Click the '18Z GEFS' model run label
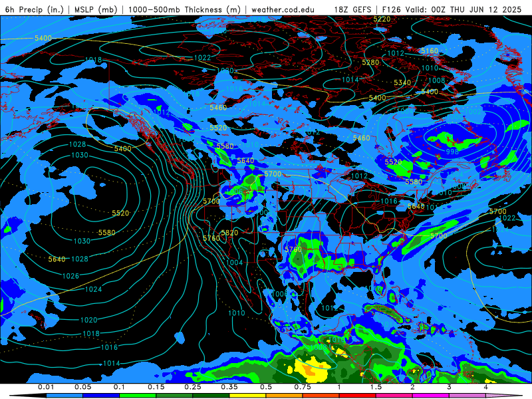Screen dimensions: 532x399 point(352,9)
